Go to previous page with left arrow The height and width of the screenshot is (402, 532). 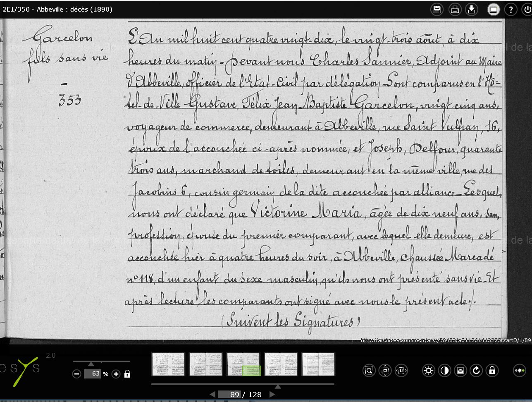tap(212, 395)
